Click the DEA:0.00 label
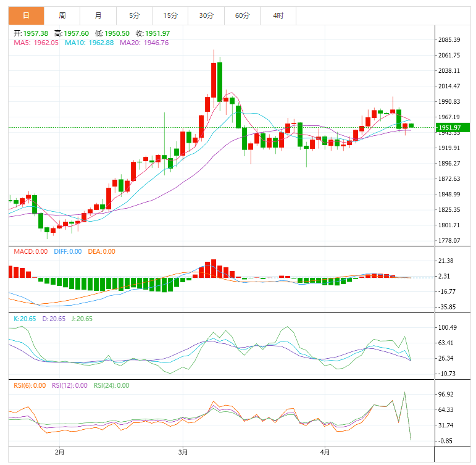Screen dimensions: 476x465 pos(101,251)
